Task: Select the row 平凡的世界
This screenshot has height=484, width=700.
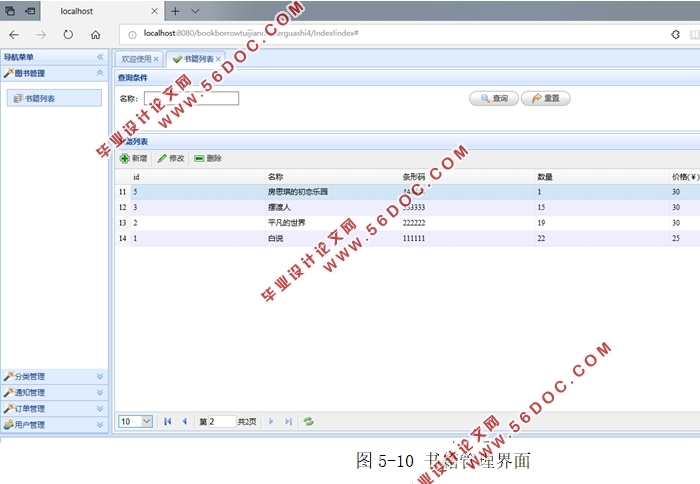Action: (407, 223)
